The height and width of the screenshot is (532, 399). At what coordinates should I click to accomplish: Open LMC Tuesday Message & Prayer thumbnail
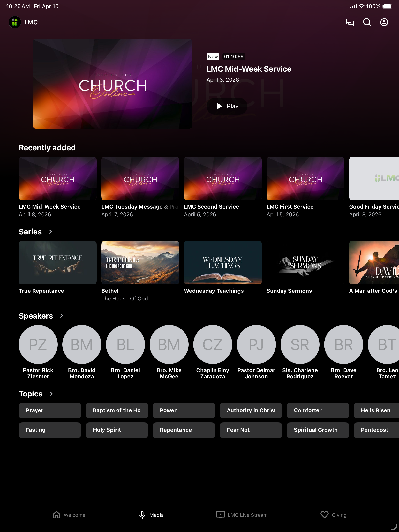pyautogui.click(x=140, y=178)
